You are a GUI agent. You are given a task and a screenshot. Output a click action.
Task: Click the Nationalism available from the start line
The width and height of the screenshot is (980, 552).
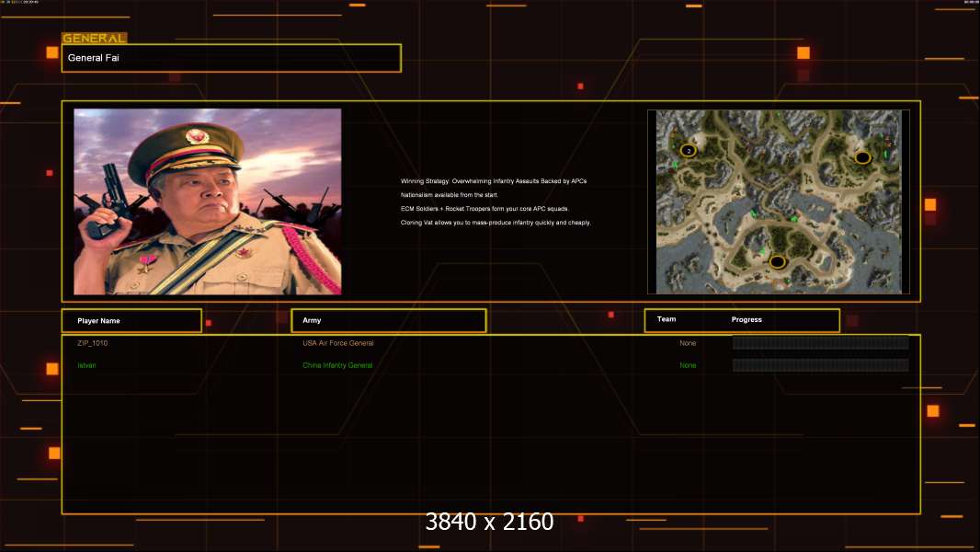(x=450, y=195)
